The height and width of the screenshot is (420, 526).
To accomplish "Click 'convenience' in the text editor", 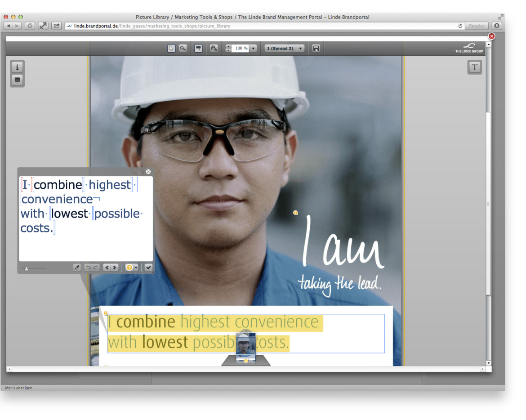I will (57, 199).
